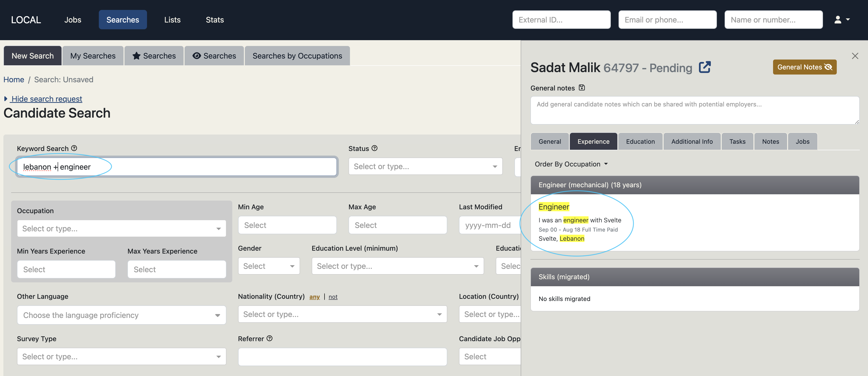Toggle General Notes visibility button
The height and width of the screenshot is (376, 868).
coord(804,67)
